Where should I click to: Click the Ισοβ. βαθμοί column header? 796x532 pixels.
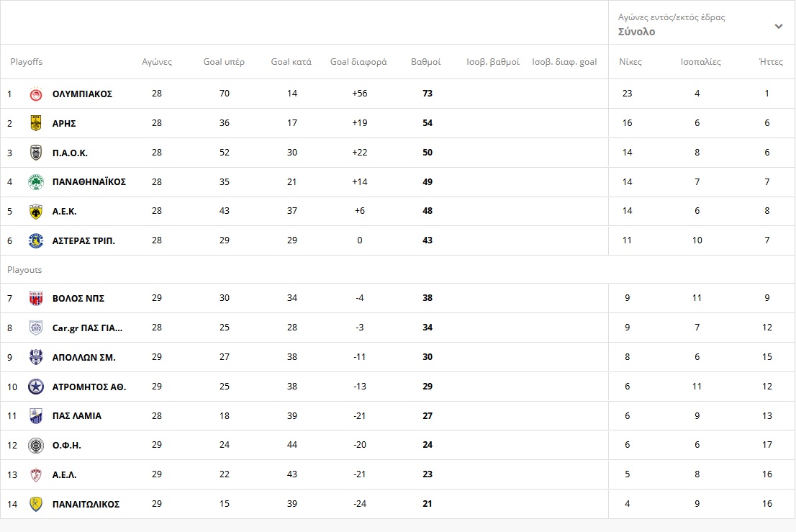[493, 62]
